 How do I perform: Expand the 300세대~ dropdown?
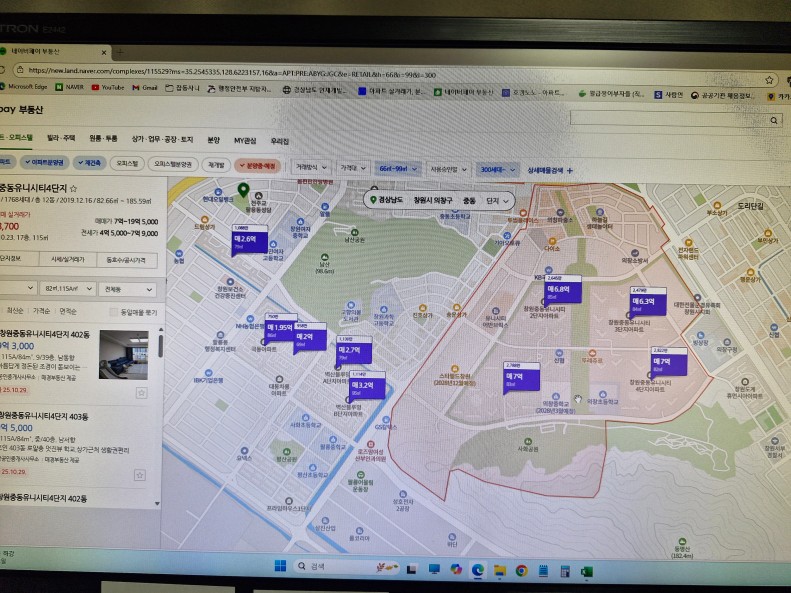(497, 169)
